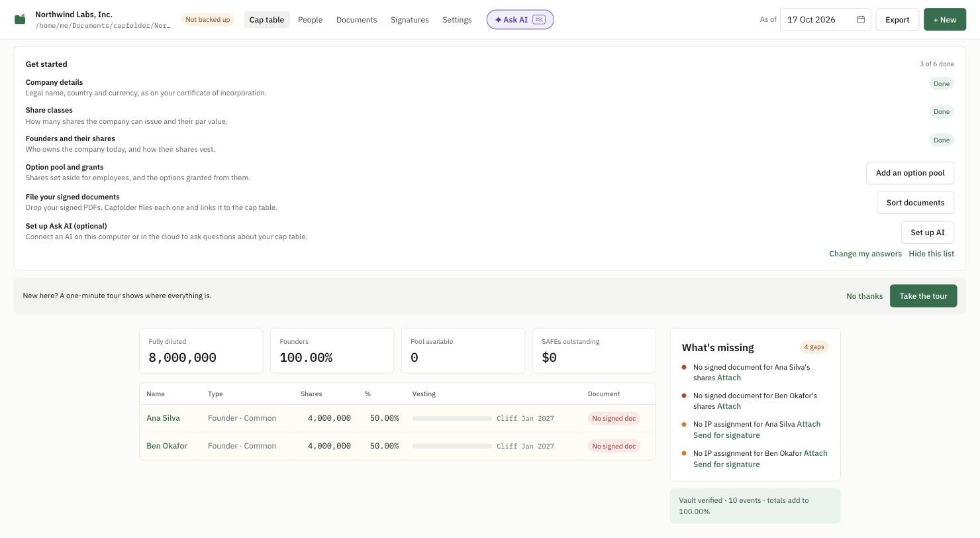
Task: Click the Not backed up badge
Action: tap(208, 20)
